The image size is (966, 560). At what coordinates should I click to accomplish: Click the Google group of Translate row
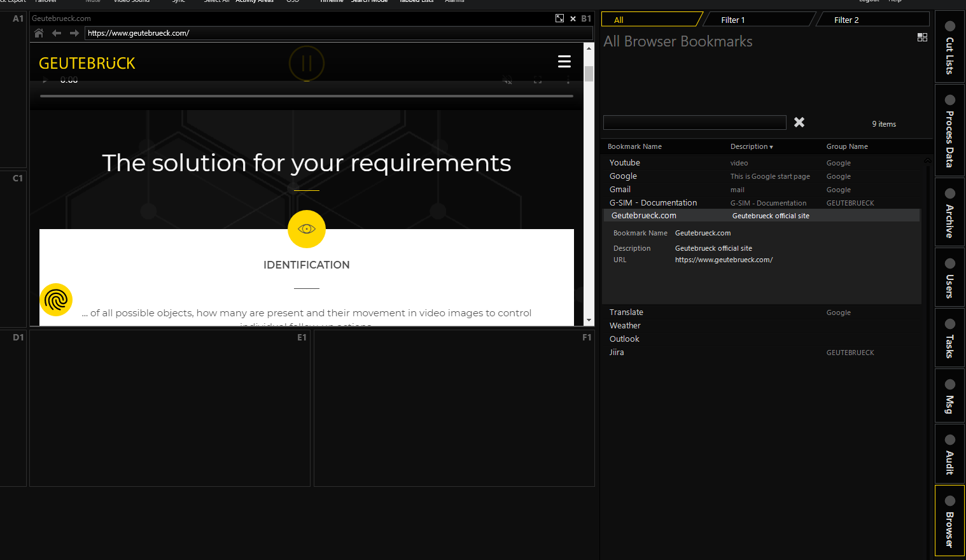pos(838,312)
